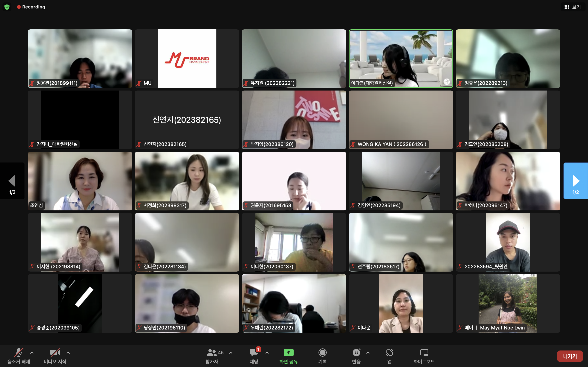Screen dimensions: 588x367
Task: Expand video options arrow next to camera
Action: pos(68,353)
